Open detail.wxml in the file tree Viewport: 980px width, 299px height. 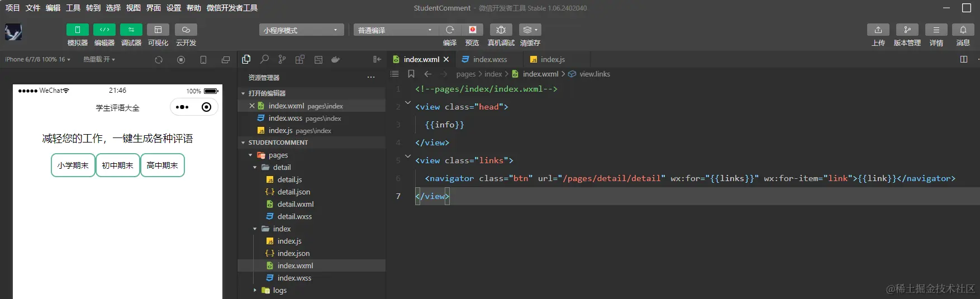295,205
